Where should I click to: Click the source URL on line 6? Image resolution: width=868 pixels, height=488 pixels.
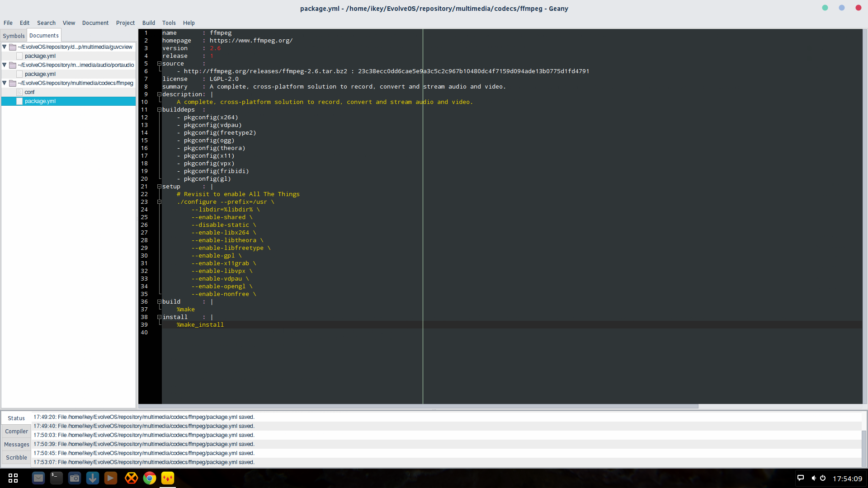pyautogui.click(x=265, y=71)
